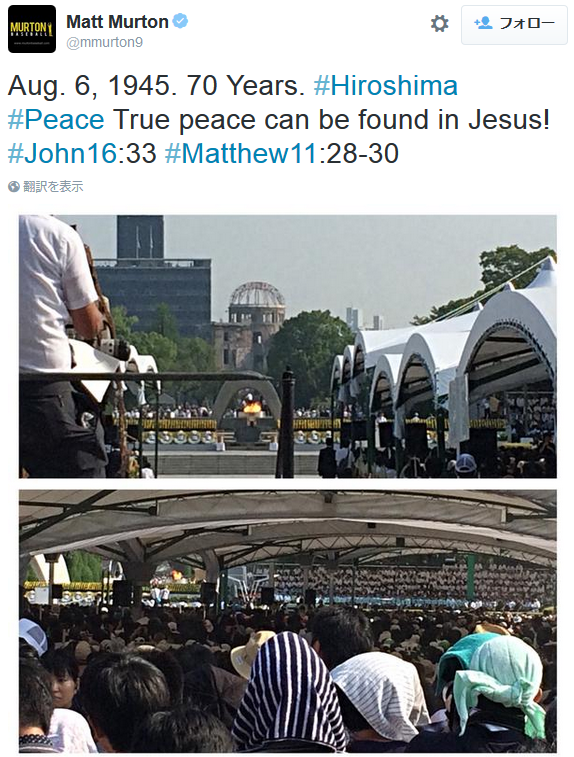Click the blue verified badge

[180, 22]
